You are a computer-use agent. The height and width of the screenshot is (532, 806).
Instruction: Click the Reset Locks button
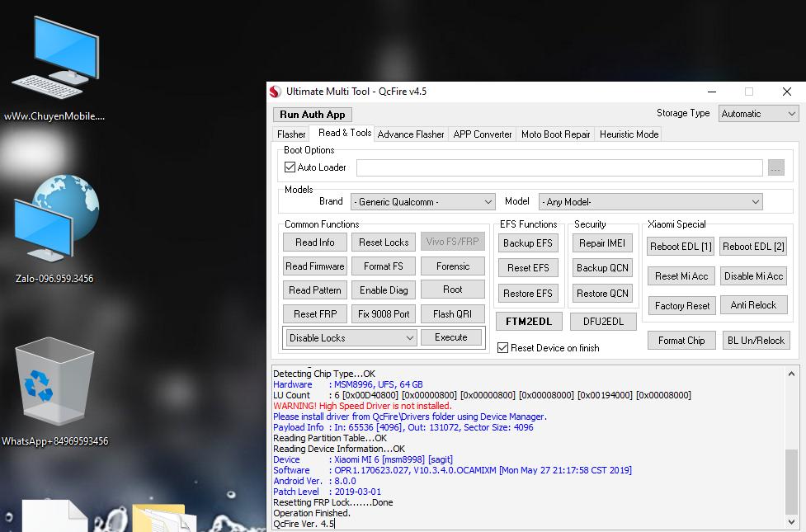pyautogui.click(x=384, y=242)
